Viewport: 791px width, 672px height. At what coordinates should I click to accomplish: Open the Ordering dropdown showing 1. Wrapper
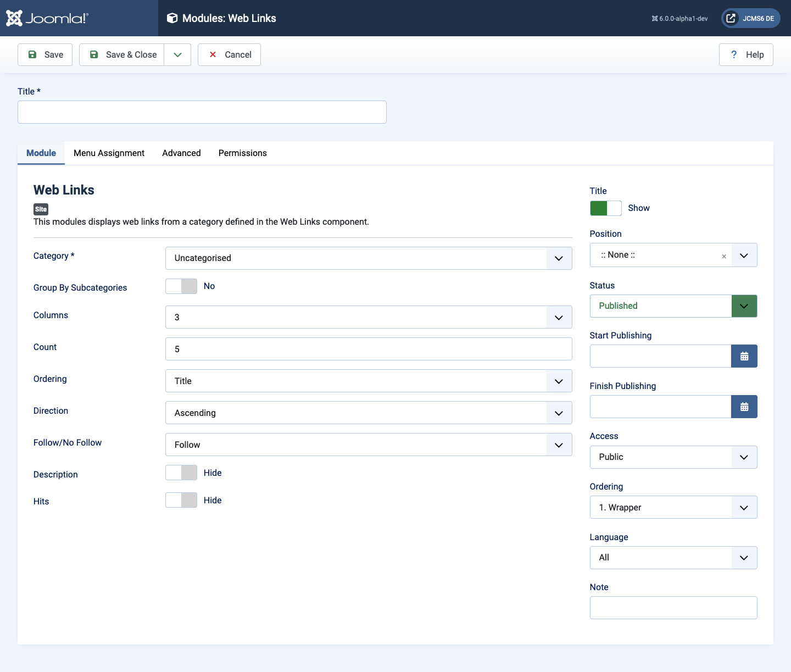tap(673, 507)
